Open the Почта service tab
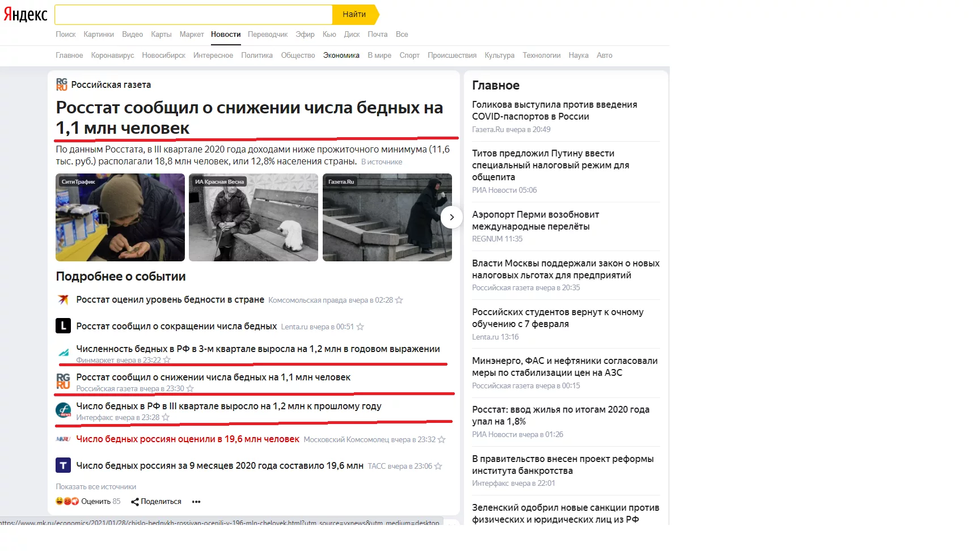Screen dimensions: 980x551 tap(378, 34)
